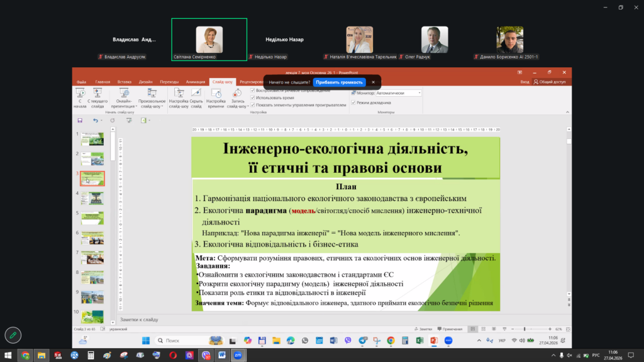Viewport: 644px width, 362px height.
Task: Click the Save icon in quick access toolbar
Action: tap(80, 120)
